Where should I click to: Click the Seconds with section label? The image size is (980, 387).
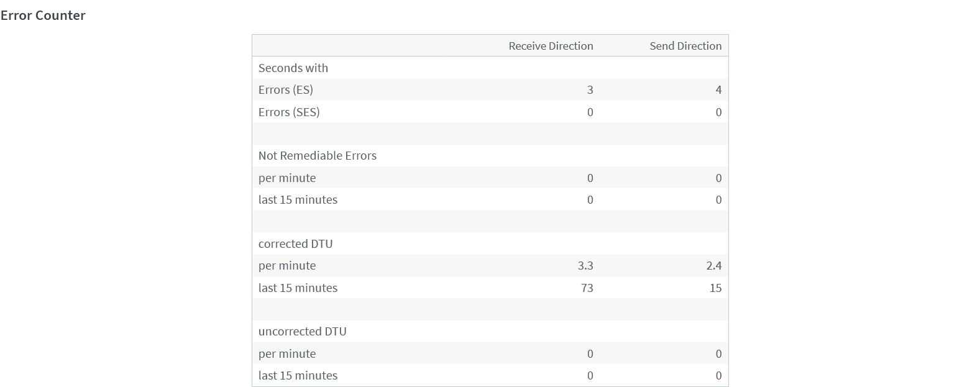click(293, 68)
